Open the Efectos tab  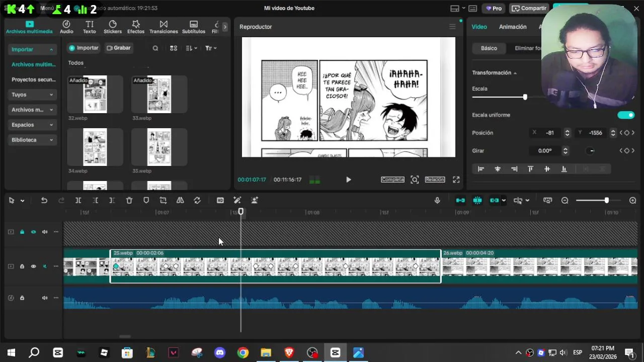point(136,27)
